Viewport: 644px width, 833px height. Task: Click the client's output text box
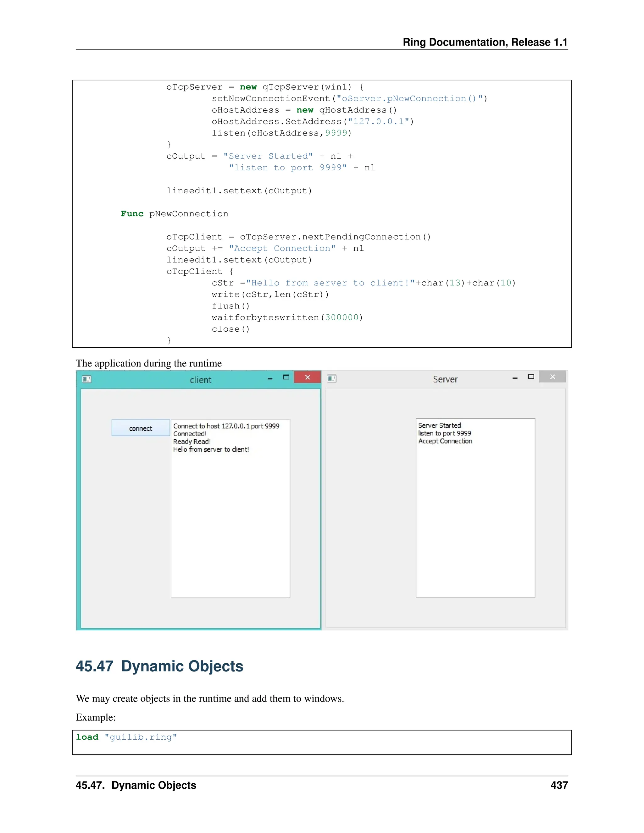[230, 526]
